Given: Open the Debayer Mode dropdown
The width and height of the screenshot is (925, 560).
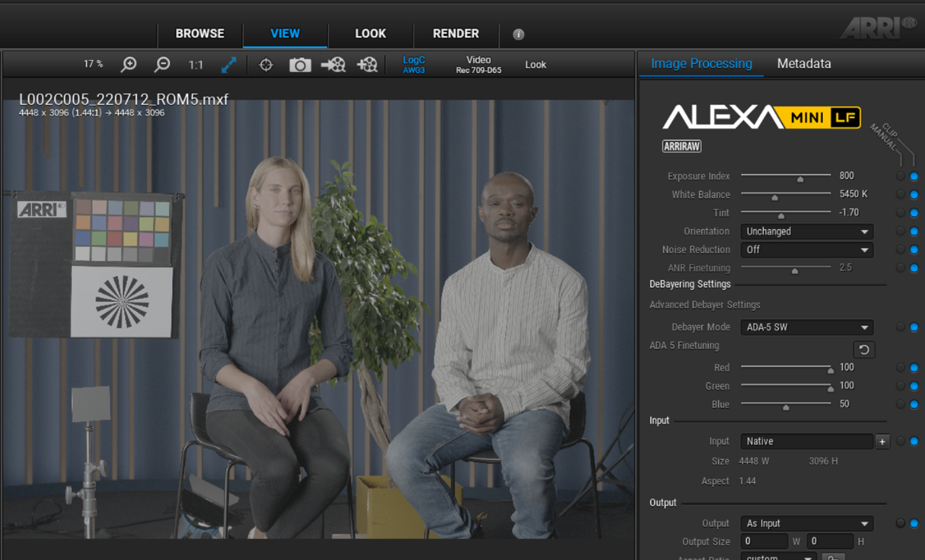Looking at the screenshot, I should [806, 327].
